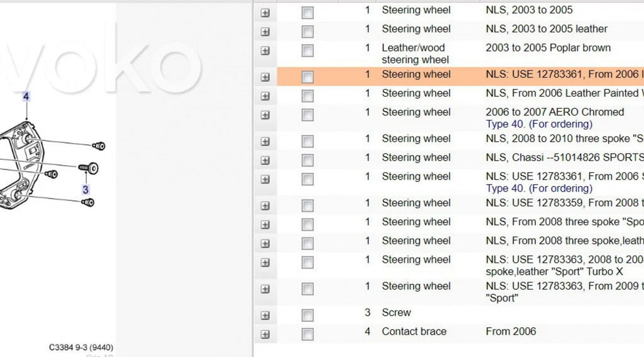The width and height of the screenshot is (644, 357).
Task: Check the Contact brace checkbox
Action: (x=308, y=334)
